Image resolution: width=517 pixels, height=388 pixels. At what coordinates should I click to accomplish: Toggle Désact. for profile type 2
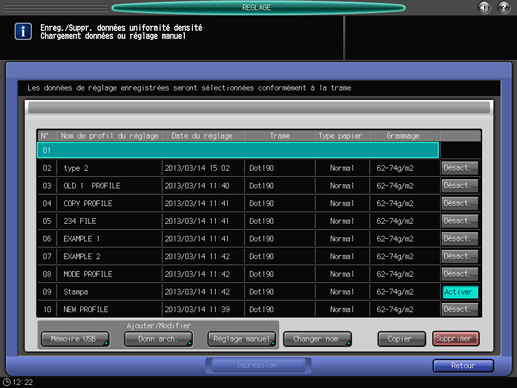(460, 168)
